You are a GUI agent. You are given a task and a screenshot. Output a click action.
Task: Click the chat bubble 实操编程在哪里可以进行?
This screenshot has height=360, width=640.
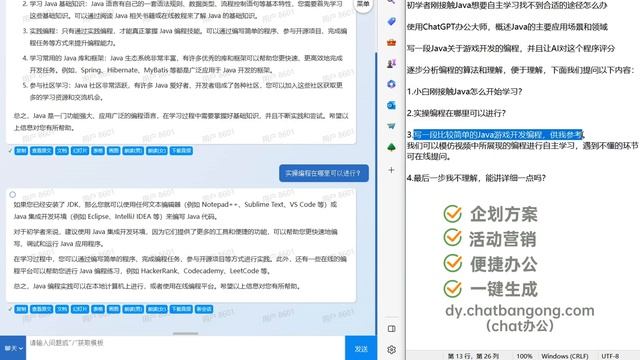324,173
